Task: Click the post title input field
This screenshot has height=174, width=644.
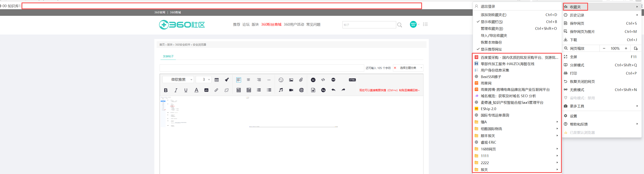Action: click(262, 68)
